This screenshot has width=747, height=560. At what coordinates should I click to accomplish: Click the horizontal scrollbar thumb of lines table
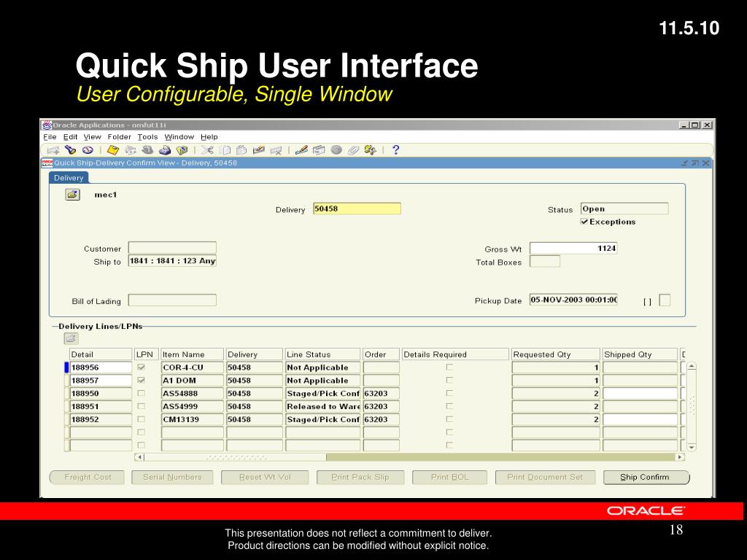236,457
